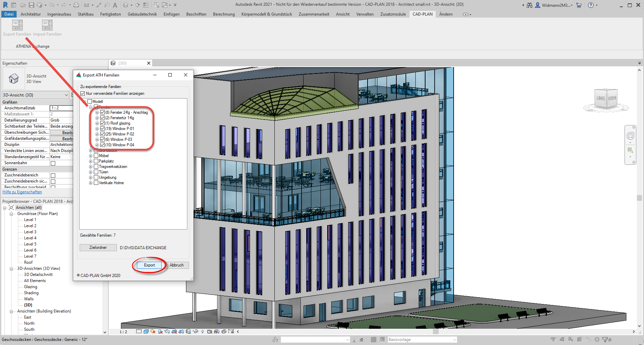The image size is (644, 345).
Task: Expand the Türen tree node
Action: pos(91,172)
